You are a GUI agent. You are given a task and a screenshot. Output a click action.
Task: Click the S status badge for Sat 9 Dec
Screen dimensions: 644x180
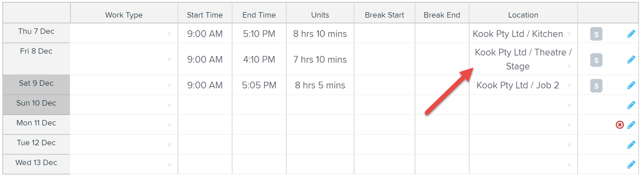pyautogui.click(x=596, y=85)
